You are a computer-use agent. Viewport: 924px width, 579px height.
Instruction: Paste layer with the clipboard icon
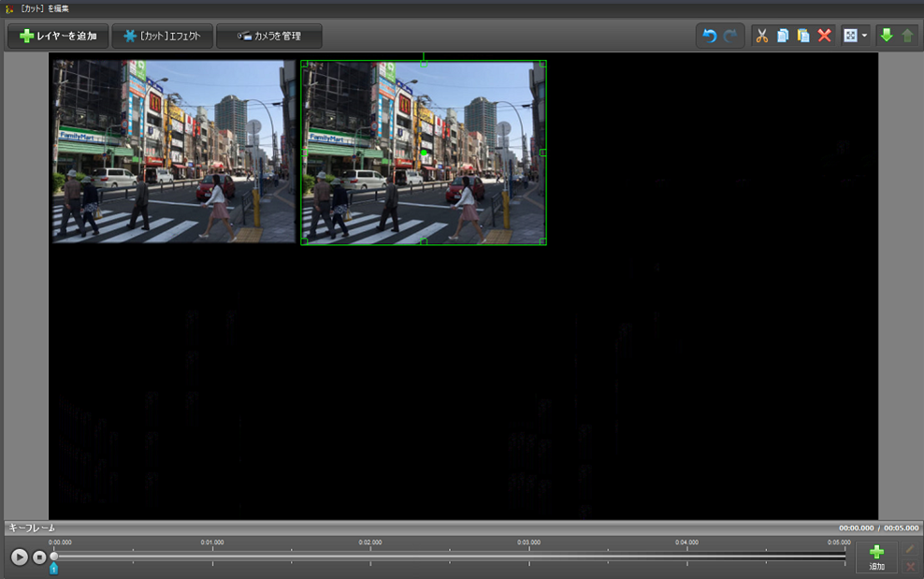803,36
